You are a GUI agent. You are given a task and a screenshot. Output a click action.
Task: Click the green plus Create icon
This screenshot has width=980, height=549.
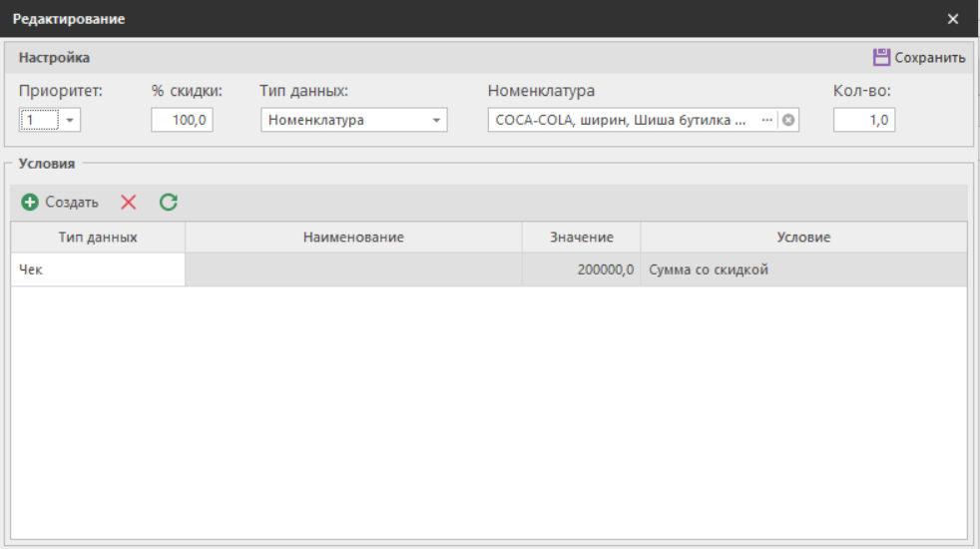coord(30,203)
